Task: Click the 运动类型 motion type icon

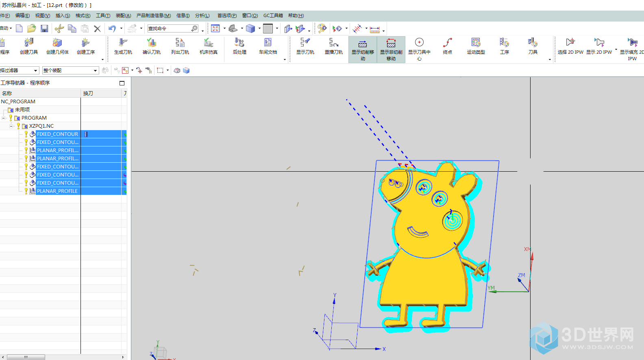Action: (476, 46)
